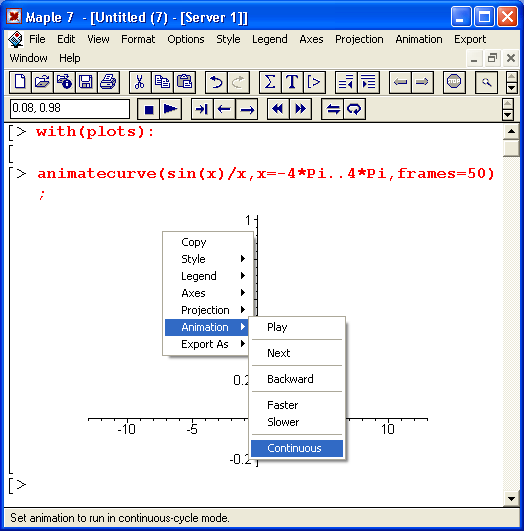This screenshot has width=524, height=531.
Task: Toggle the single-cycle mode toolbar icon
Action: 333,109
